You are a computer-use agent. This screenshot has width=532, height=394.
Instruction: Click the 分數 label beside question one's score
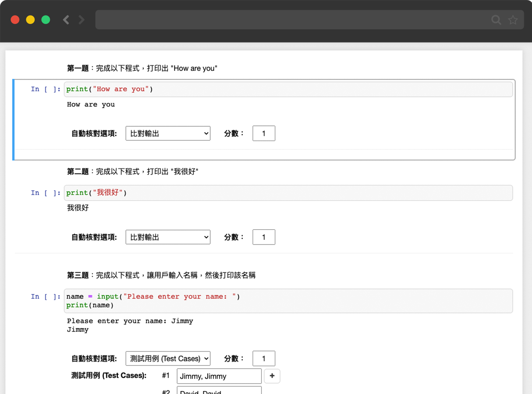(x=234, y=133)
